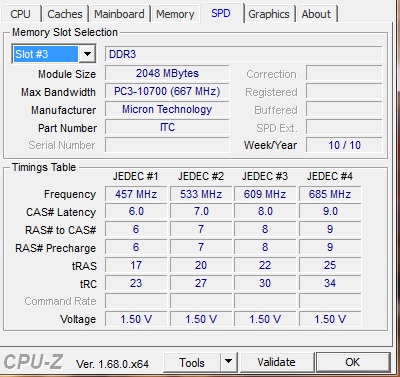Click the tRC value 34
The height and width of the screenshot is (377, 400).
[330, 283]
